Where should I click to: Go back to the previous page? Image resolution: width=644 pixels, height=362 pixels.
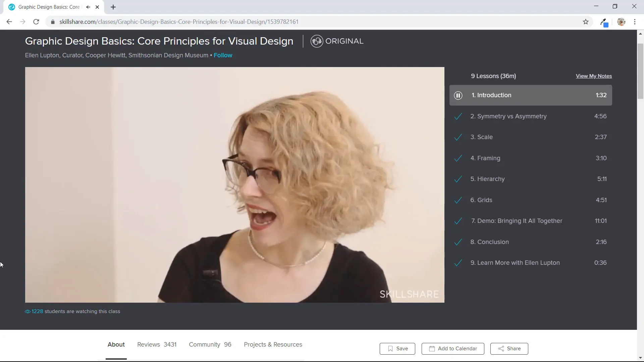(x=9, y=22)
